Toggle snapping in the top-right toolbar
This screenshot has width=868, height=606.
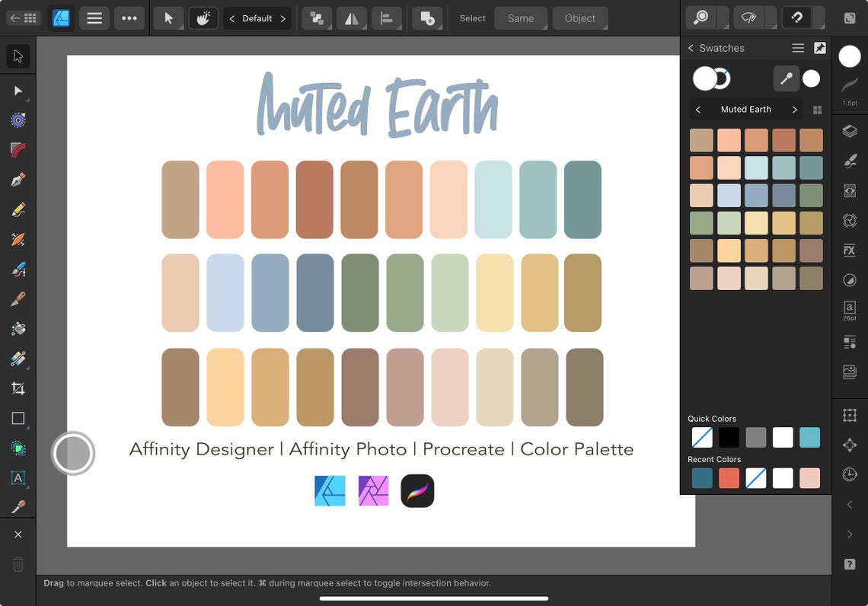(x=796, y=18)
